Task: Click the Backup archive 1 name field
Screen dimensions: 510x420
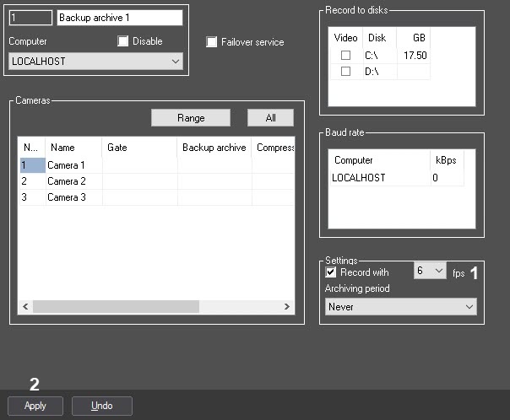Action: point(120,18)
